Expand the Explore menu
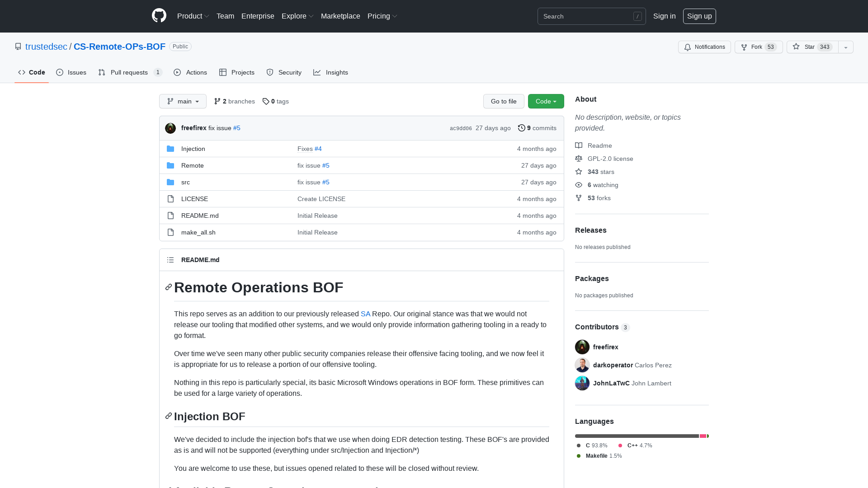868x488 pixels. click(297, 16)
